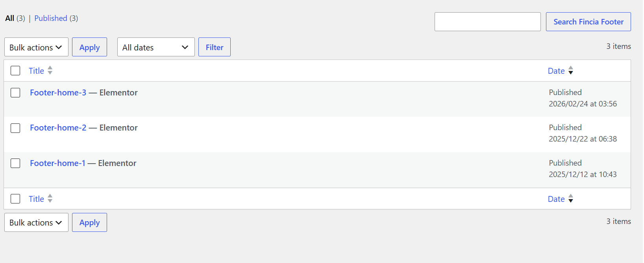Screen dimensions: 644x263
Task: Toggle the select-all checkbox in table footer
Action: 15,199
